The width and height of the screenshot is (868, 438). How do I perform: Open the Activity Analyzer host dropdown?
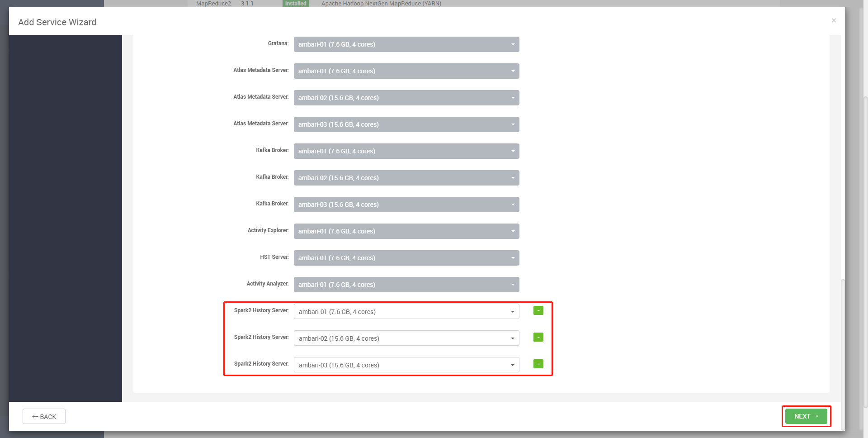pyautogui.click(x=406, y=285)
